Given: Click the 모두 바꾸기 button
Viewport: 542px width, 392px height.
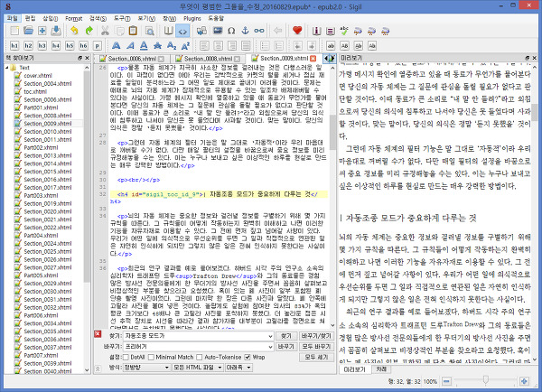Looking at the screenshot, I should (316, 346).
